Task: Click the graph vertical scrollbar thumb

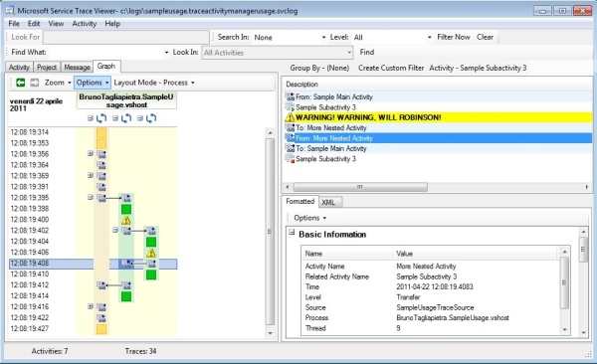Action: coord(270,231)
